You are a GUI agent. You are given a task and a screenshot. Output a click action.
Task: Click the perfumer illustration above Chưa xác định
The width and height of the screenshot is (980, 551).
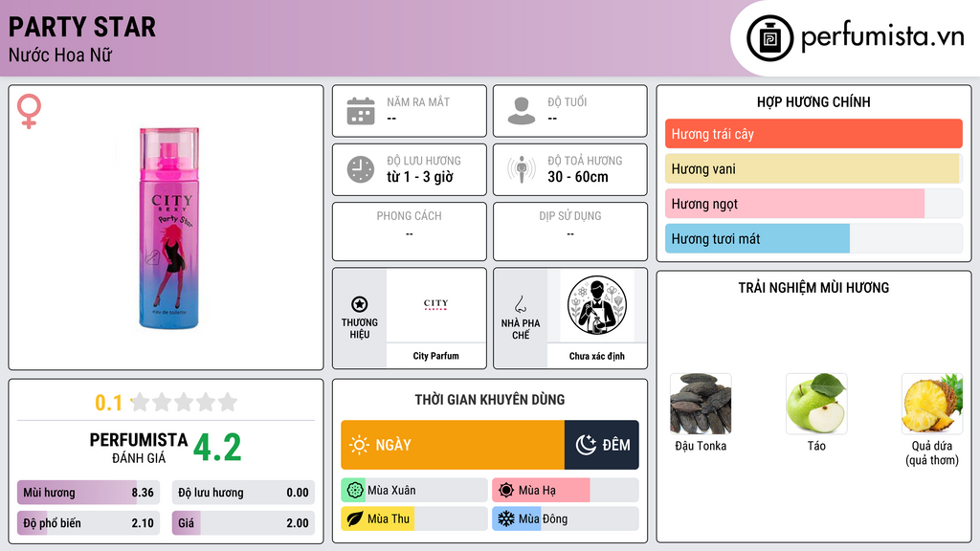[597, 305]
